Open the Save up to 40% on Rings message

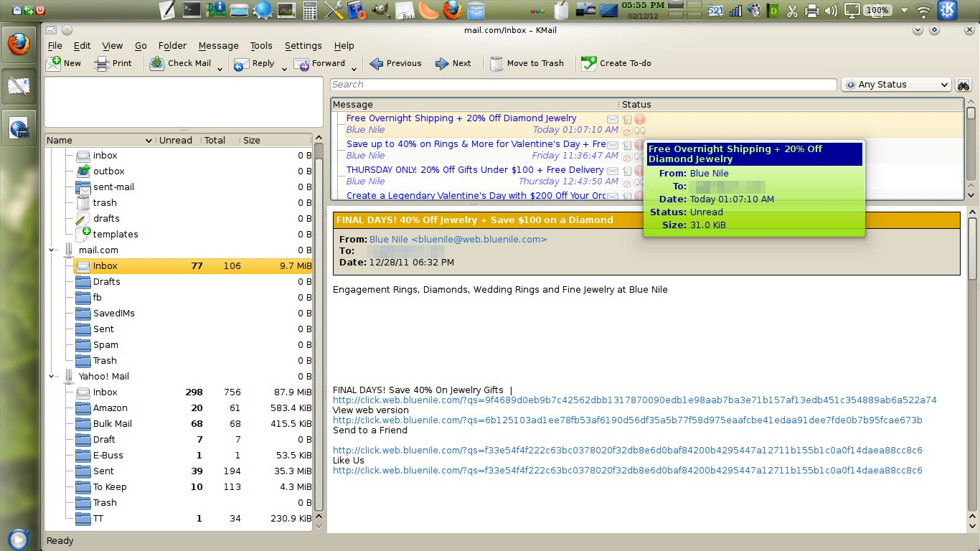coord(476,150)
